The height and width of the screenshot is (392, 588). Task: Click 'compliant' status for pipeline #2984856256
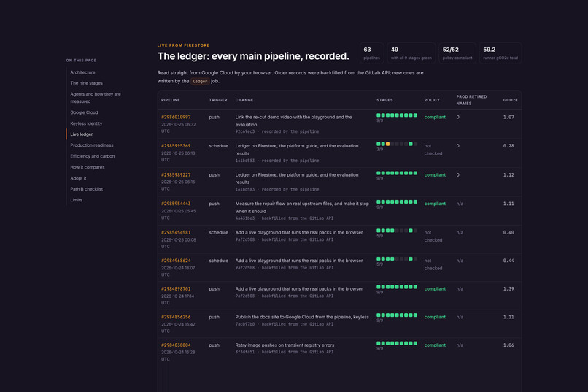(x=435, y=317)
